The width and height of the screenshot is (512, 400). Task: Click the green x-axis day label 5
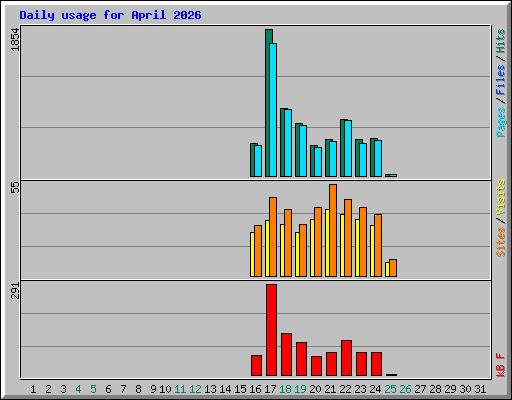click(x=93, y=389)
